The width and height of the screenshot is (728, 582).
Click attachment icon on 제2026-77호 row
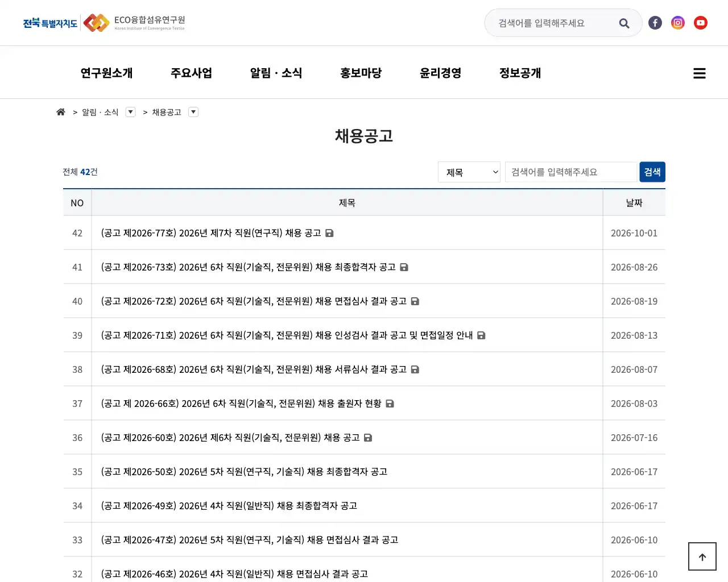click(329, 233)
